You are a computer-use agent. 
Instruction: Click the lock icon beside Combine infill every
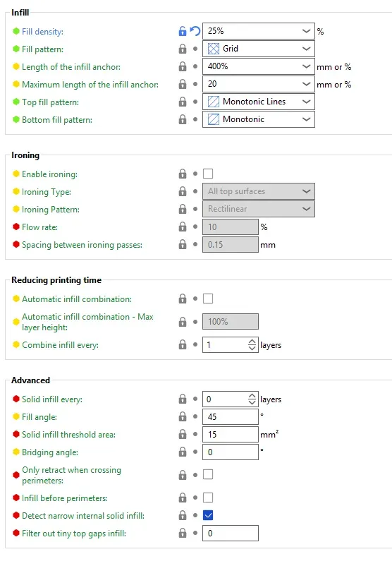click(x=183, y=344)
